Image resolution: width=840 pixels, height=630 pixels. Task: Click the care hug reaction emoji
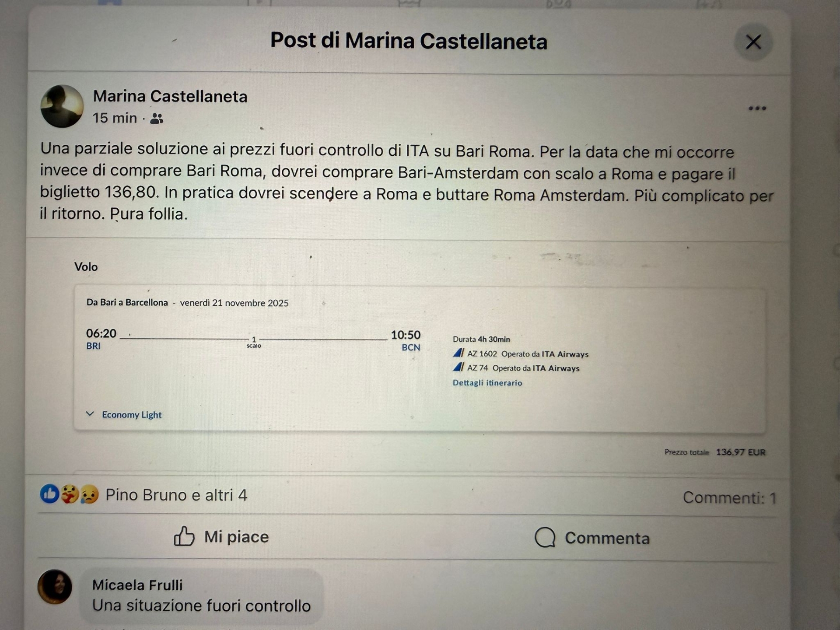[69, 494]
